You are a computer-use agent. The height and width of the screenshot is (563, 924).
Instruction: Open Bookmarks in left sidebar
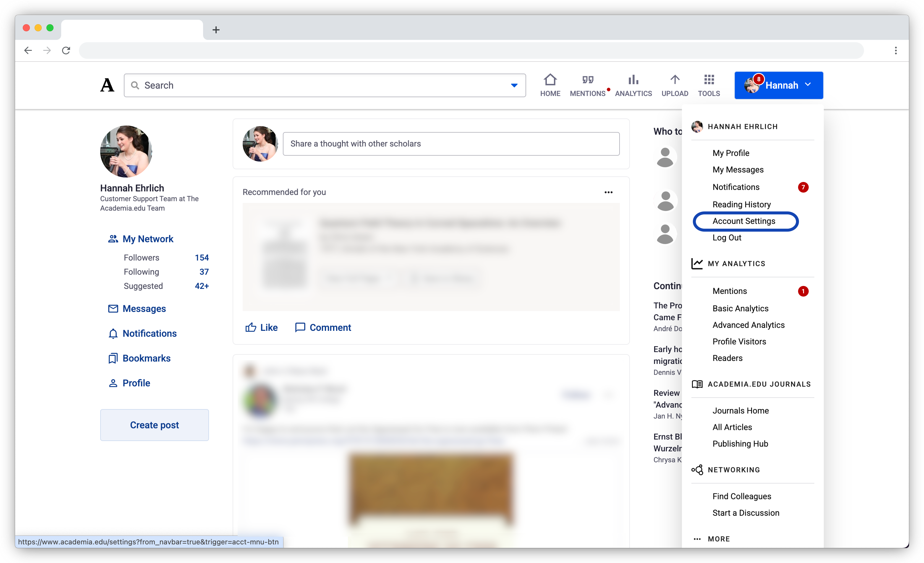pyautogui.click(x=146, y=358)
